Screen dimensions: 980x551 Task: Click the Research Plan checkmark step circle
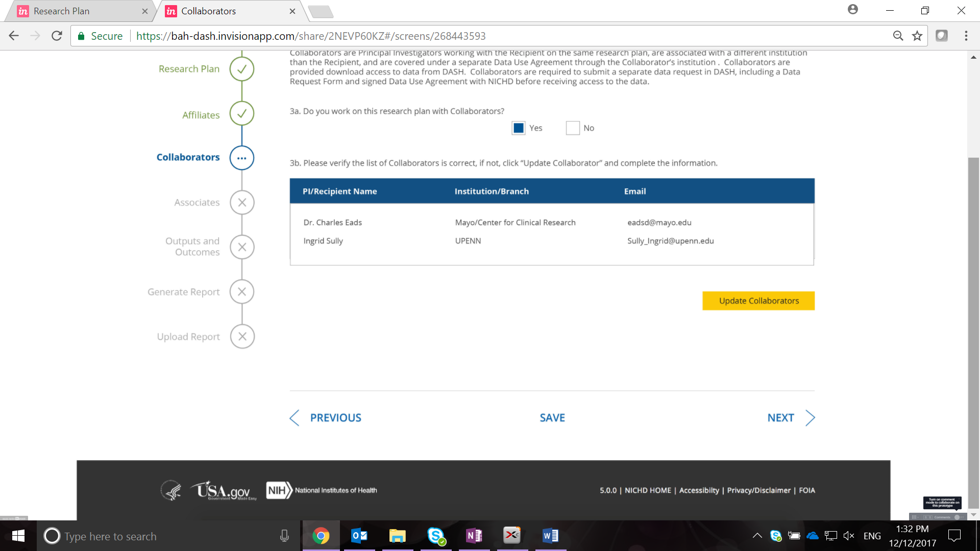point(242,69)
